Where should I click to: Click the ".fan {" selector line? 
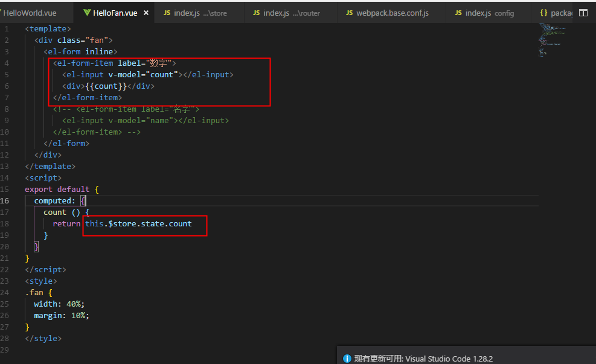pyautogui.click(x=39, y=293)
